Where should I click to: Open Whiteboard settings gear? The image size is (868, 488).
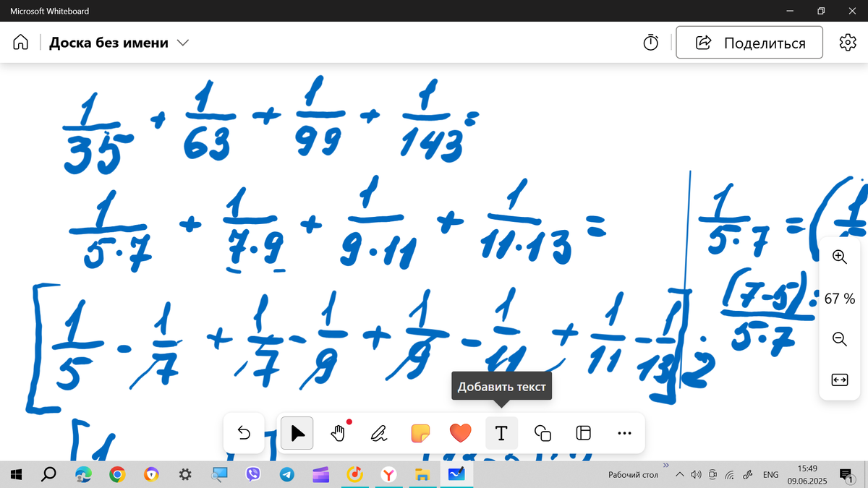coord(847,43)
